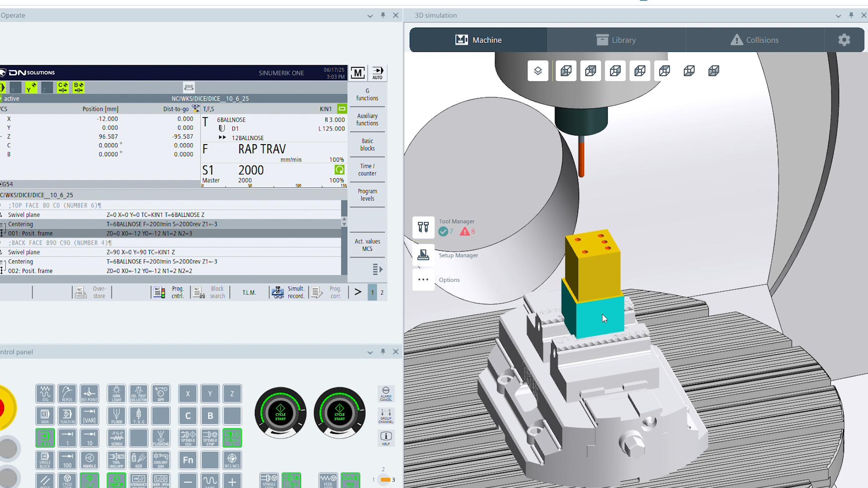Open the Collisions tab

755,40
